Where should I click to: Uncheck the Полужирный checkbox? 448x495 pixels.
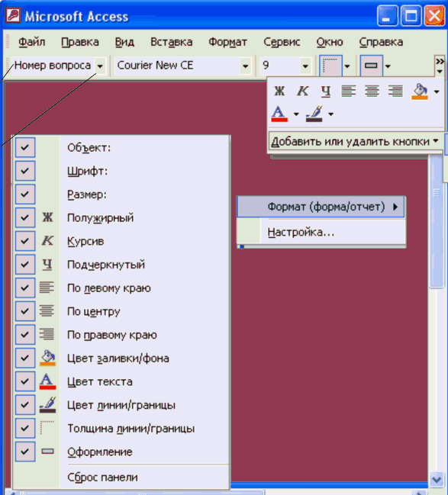point(25,217)
